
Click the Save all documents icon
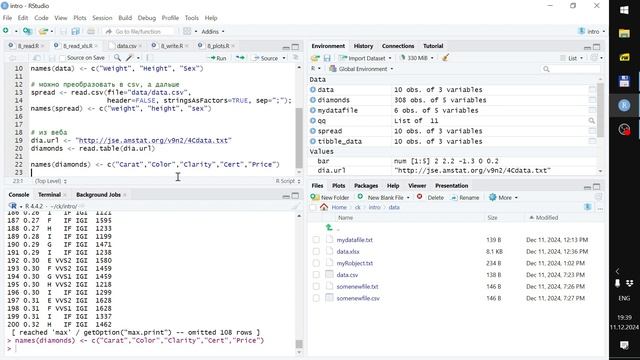[x=76, y=31]
